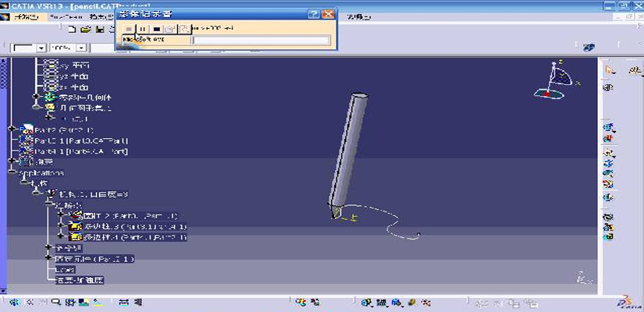Collapse the Applications node in the tree
This screenshot has height=312, width=644.
click(x=11, y=172)
